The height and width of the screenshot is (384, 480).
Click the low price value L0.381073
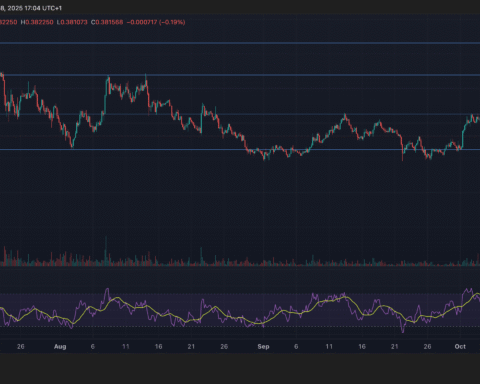(72, 22)
